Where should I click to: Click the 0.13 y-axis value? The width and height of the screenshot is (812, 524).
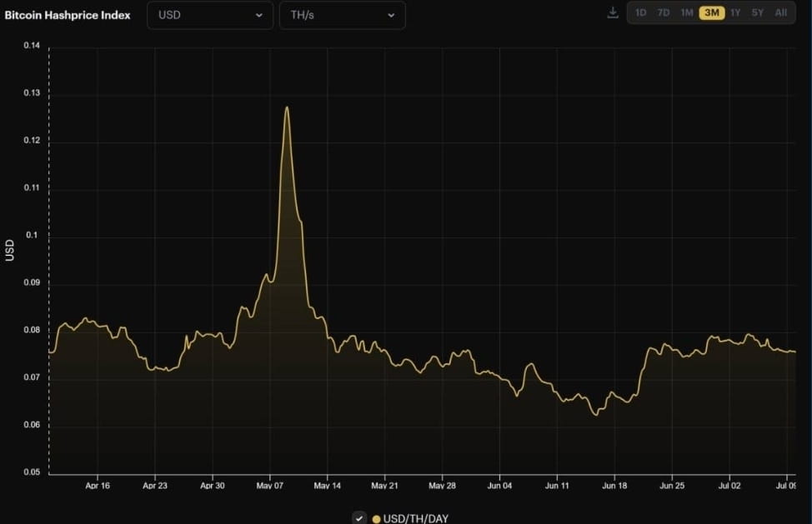point(32,93)
